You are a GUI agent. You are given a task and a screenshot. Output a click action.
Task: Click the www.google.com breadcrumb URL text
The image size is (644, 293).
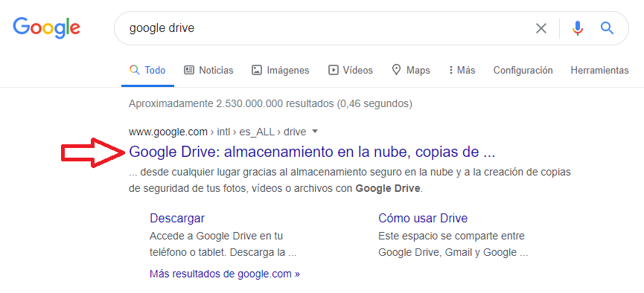168,132
